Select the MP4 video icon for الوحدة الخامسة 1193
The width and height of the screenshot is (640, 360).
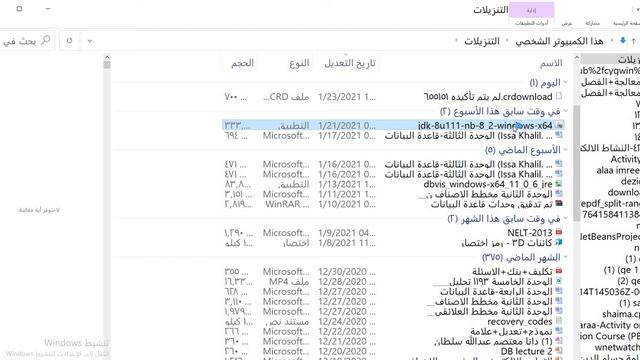click(x=559, y=281)
